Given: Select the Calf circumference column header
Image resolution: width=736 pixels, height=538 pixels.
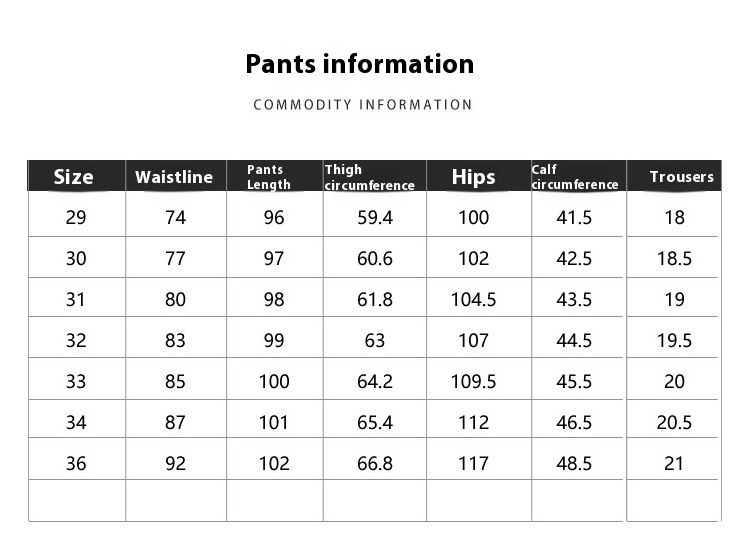Looking at the screenshot, I should click(575, 177).
